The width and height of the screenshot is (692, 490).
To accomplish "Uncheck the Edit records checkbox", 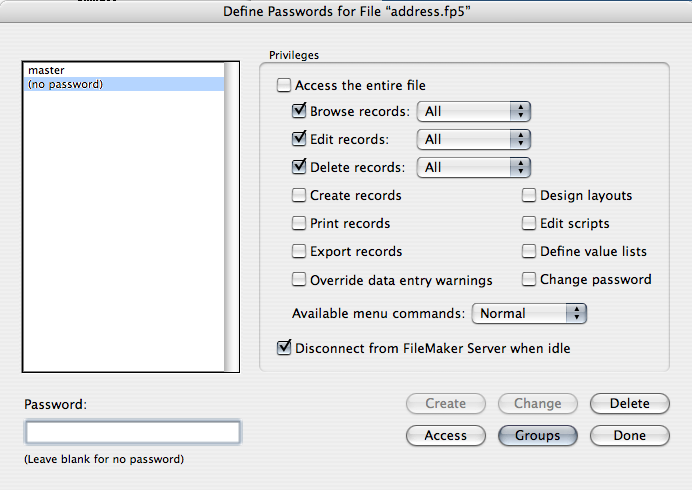I will [299, 139].
